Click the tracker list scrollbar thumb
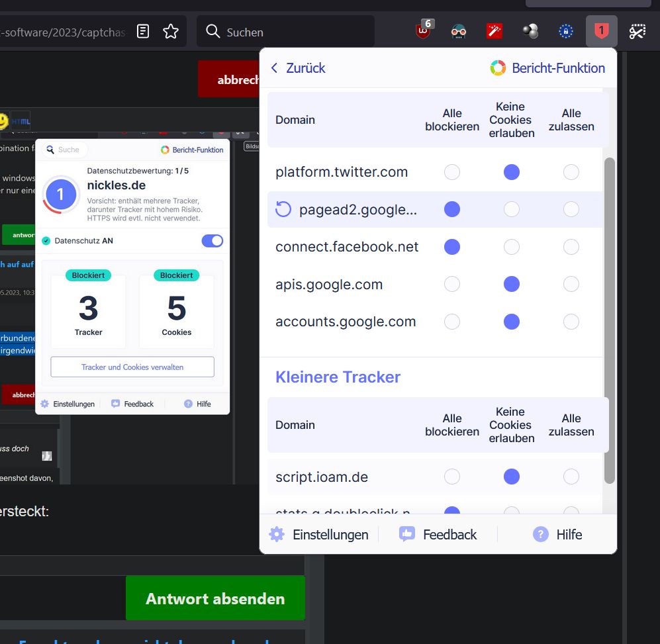The image size is (660, 644). click(609, 321)
